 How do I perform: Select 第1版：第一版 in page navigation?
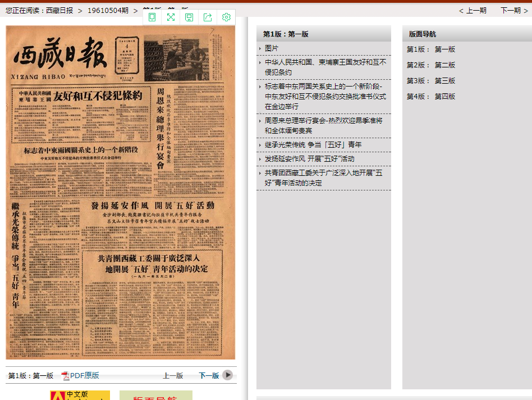(x=431, y=49)
